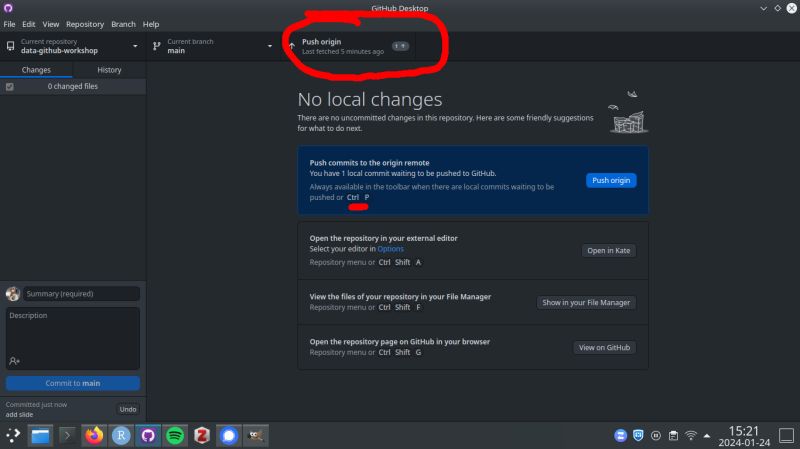Screen dimensions: 800x449
Task: Open RStudio from taskbar
Action: [121, 436]
